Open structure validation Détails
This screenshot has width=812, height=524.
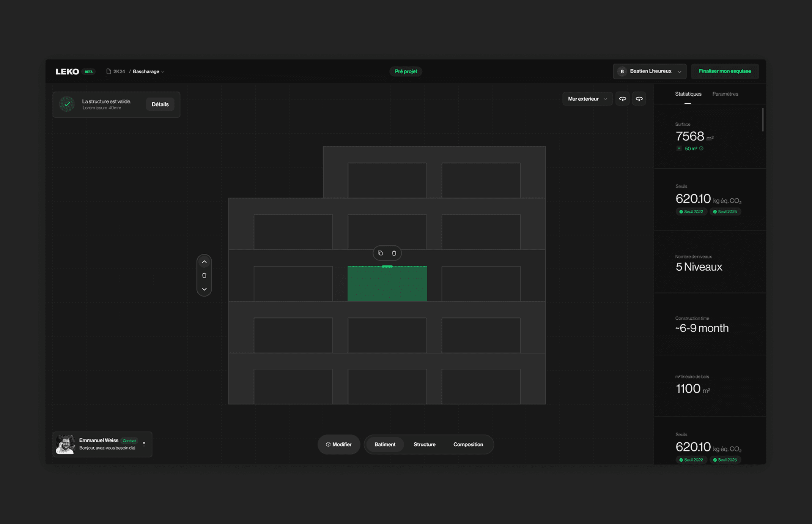coord(160,104)
